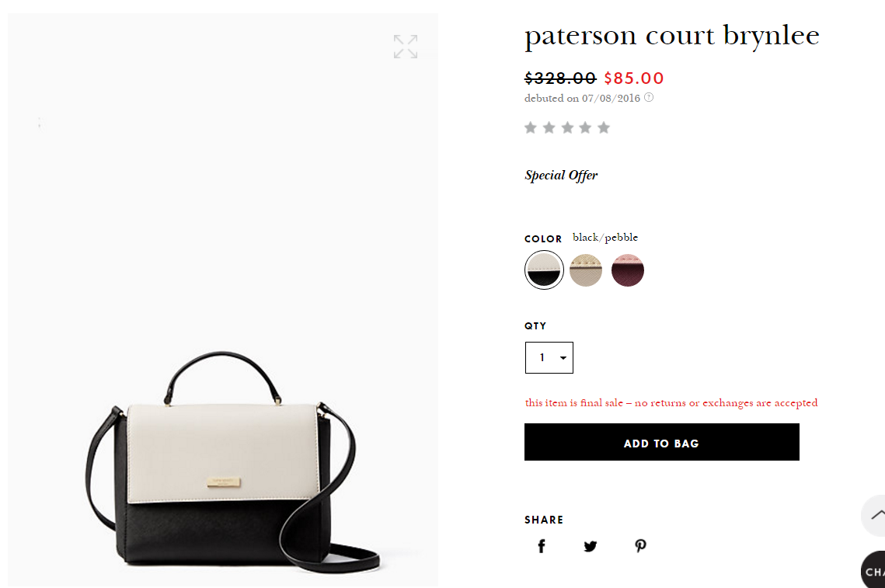Open the debut date info tooltip
The image size is (885, 588).
[649, 97]
